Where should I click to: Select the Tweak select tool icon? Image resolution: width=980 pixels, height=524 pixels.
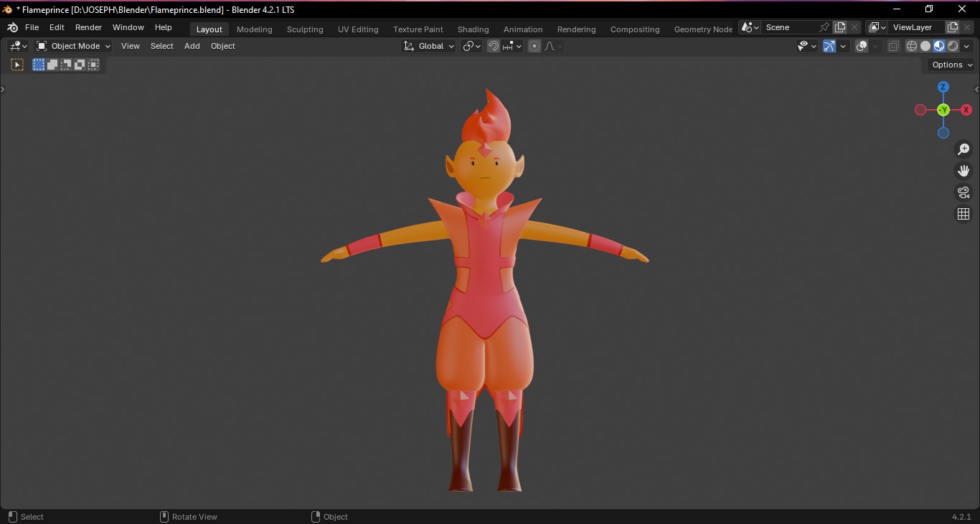pos(17,65)
